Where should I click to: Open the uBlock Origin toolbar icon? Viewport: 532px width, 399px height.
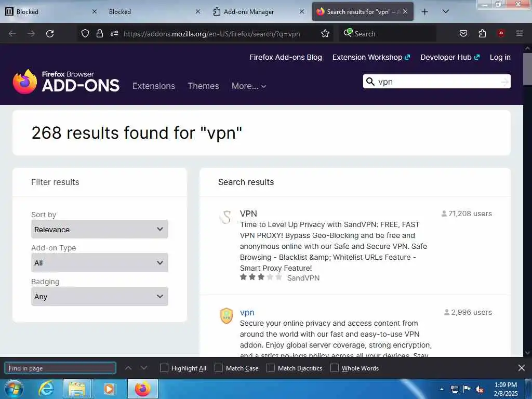pos(501,33)
